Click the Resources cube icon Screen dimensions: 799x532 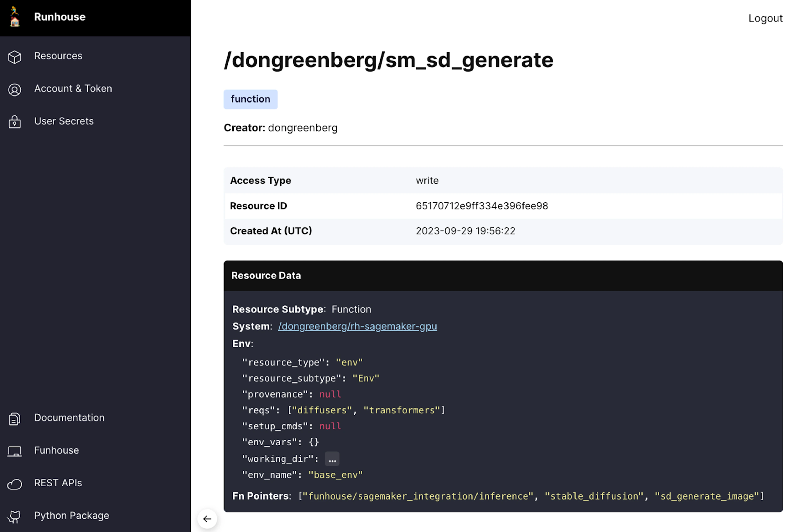[x=14, y=57]
